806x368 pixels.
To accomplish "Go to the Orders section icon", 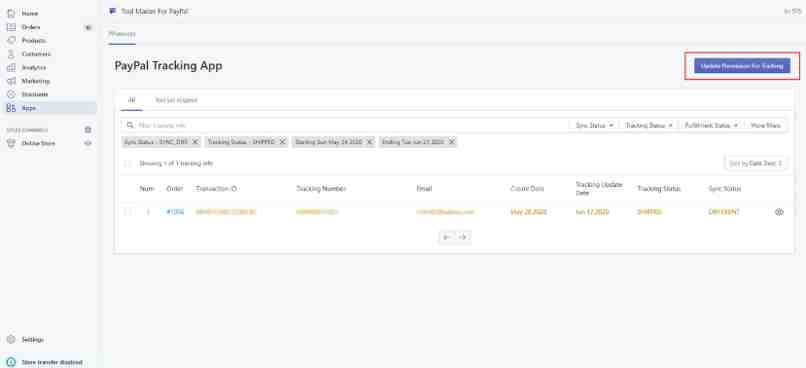I will [x=11, y=27].
